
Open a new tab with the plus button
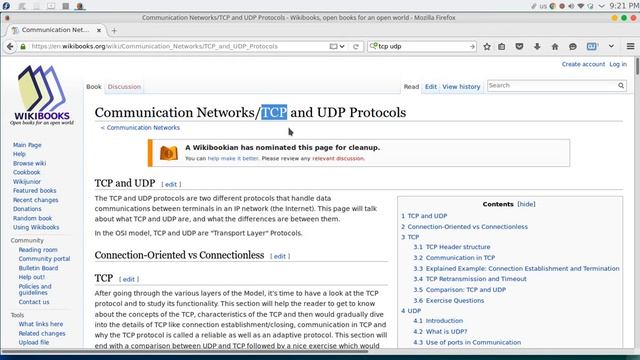114,30
